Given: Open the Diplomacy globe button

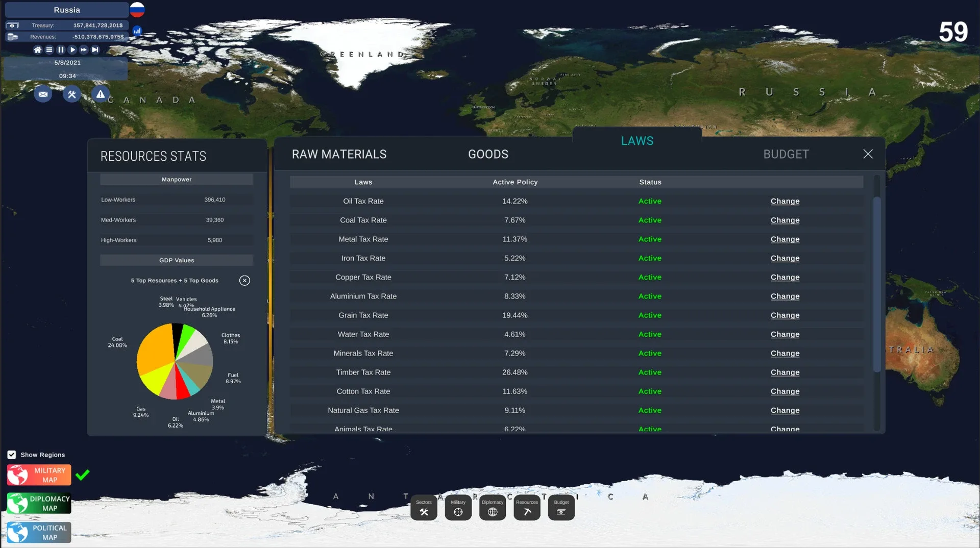Looking at the screenshot, I should tap(492, 508).
